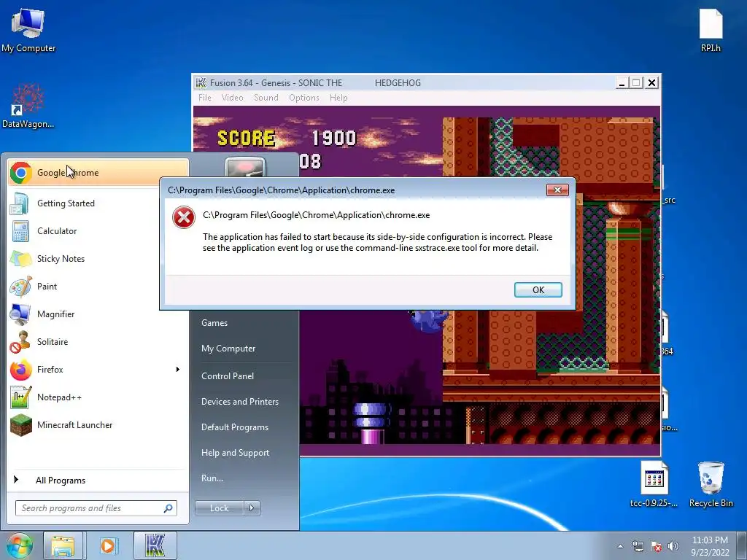Select RPI.h file on desktop
The height and width of the screenshot is (560, 747).
point(711,31)
